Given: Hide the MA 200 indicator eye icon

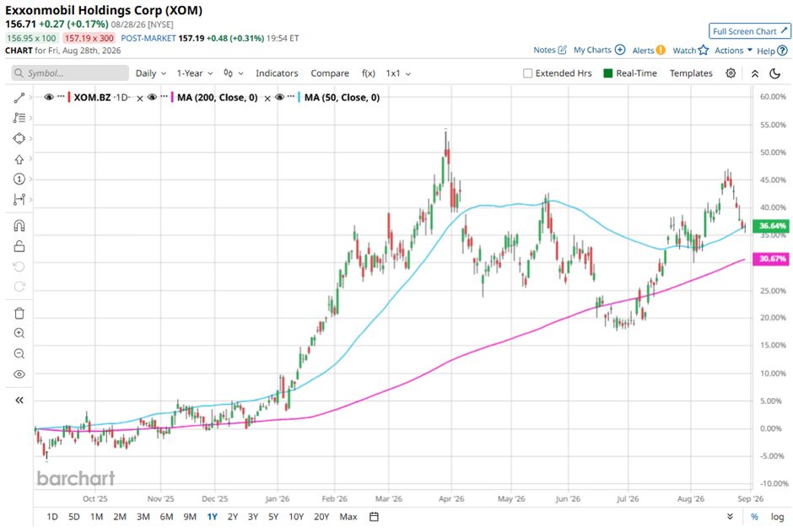Looking at the screenshot, I should click(152, 97).
